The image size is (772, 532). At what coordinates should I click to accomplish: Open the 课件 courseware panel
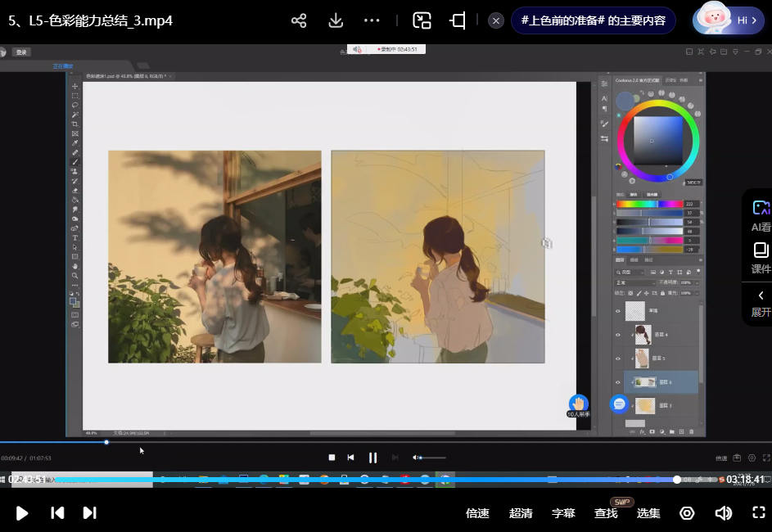761,257
